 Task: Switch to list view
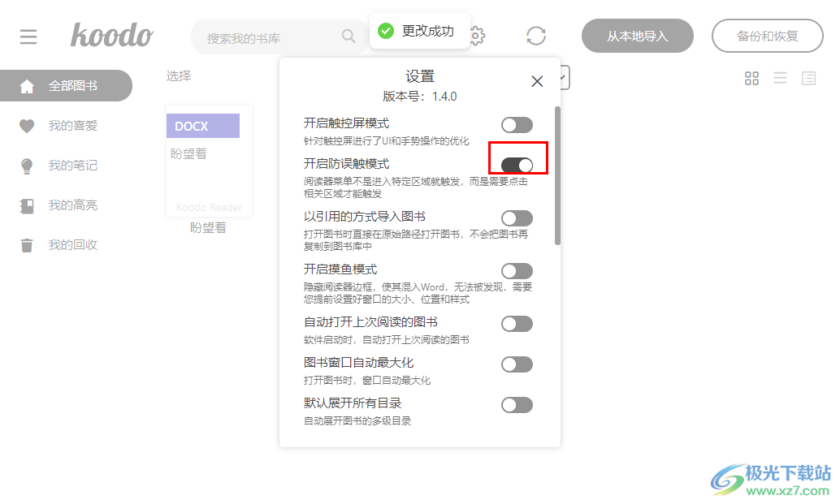[x=780, y=79]
